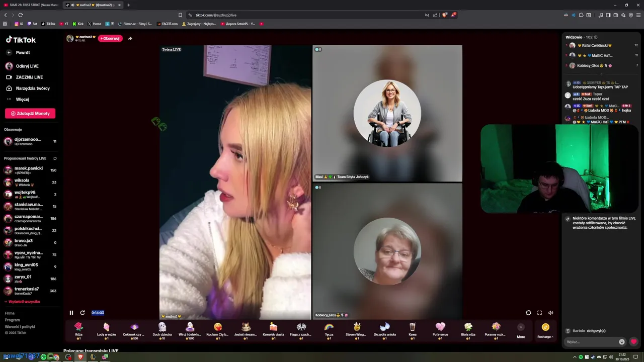Open czarnapomarancza live stream
The image size is (644, 362).
point(30,218)
